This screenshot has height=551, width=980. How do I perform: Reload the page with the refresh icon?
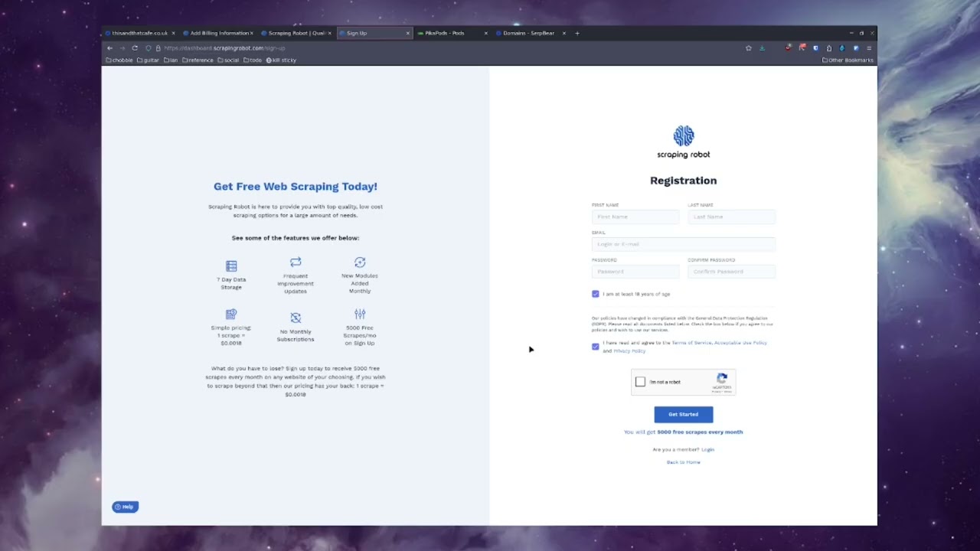(x=135, y=48)
